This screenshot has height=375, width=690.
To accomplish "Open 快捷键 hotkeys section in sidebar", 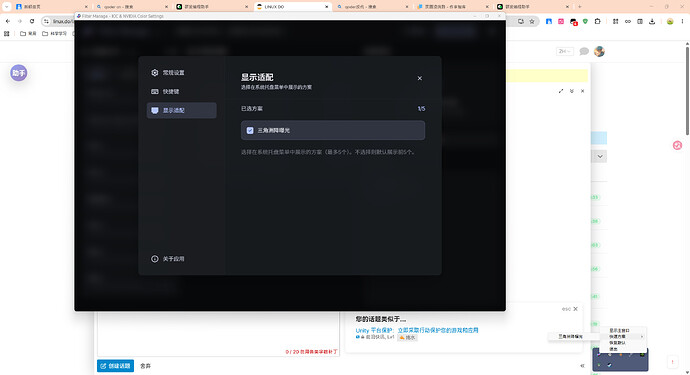I will tap(181, 92).
